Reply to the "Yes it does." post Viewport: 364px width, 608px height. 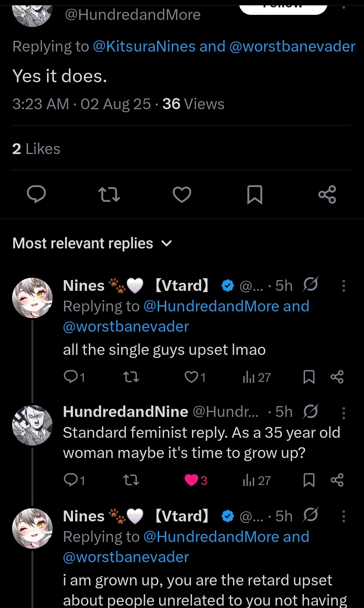click(36, 194)
